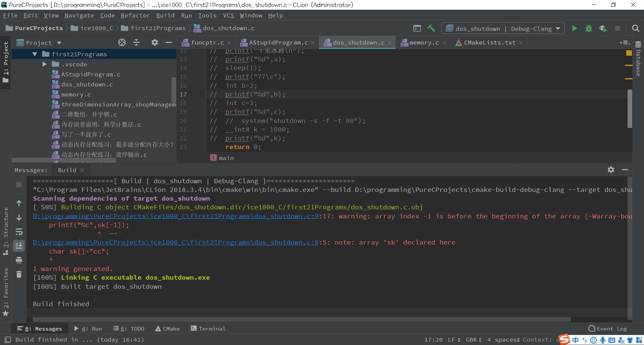Screen dimensions: 644x345
Task: Click the editor vertical scrollbar
Action: coord(630,108)
